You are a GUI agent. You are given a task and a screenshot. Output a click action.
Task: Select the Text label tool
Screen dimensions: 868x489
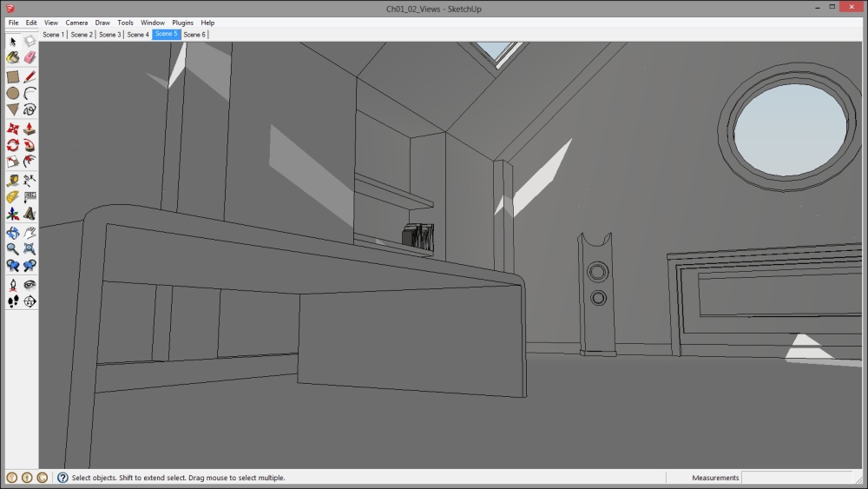point(30,197)
